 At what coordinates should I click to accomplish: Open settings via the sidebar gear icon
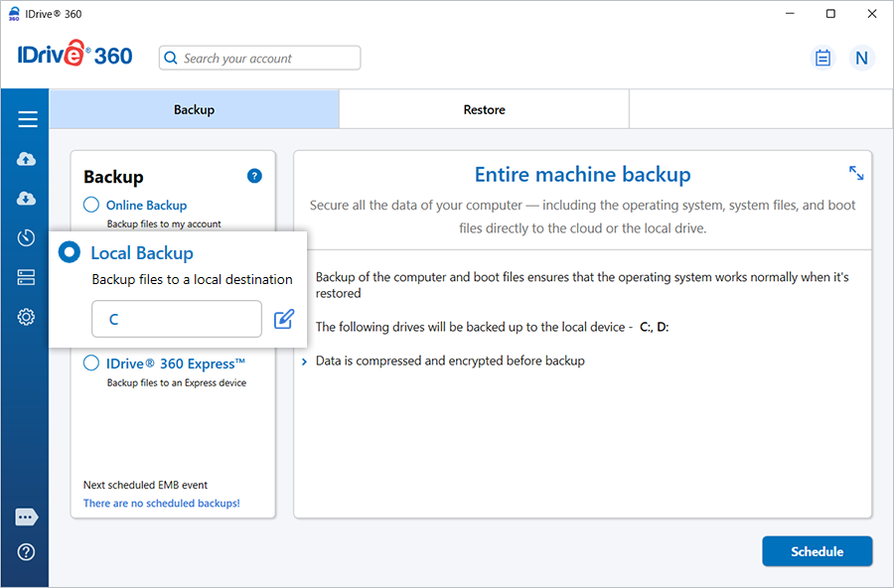(x=27, y=318)
